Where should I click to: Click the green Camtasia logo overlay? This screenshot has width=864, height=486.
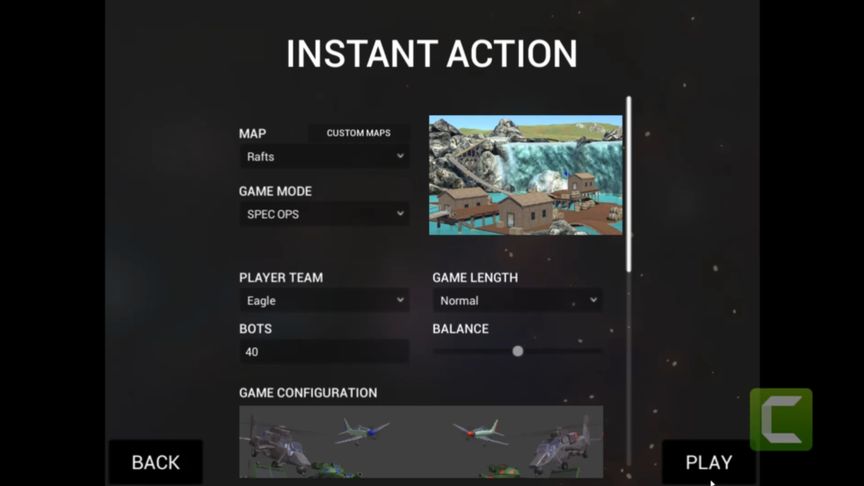(x=781, y=419)
